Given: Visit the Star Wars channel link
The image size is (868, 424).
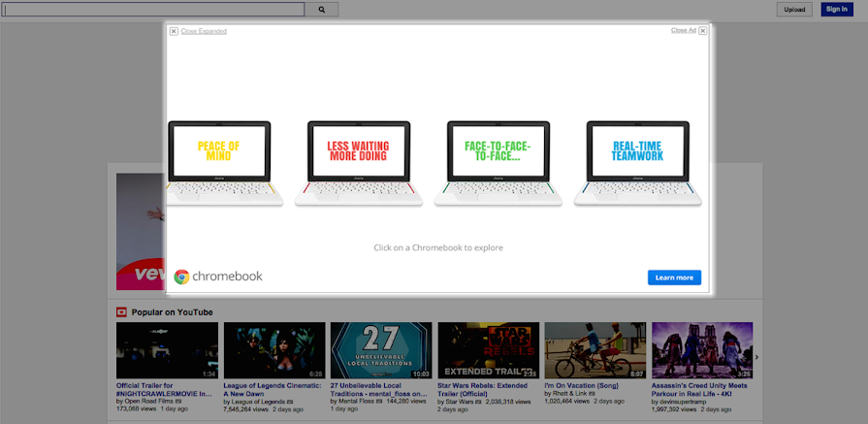Looking at the screenshot, I should pos(459,402).
